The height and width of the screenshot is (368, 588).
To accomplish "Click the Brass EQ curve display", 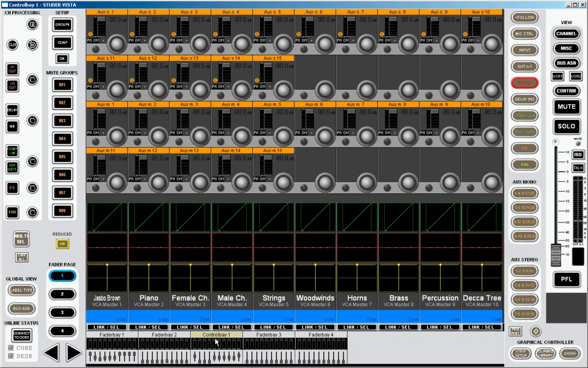I will tap(398, 248).
